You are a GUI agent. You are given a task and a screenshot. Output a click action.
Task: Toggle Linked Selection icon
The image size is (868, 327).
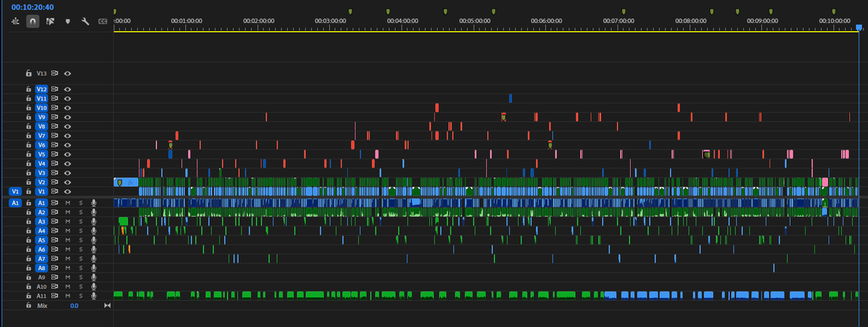(50, 21)
